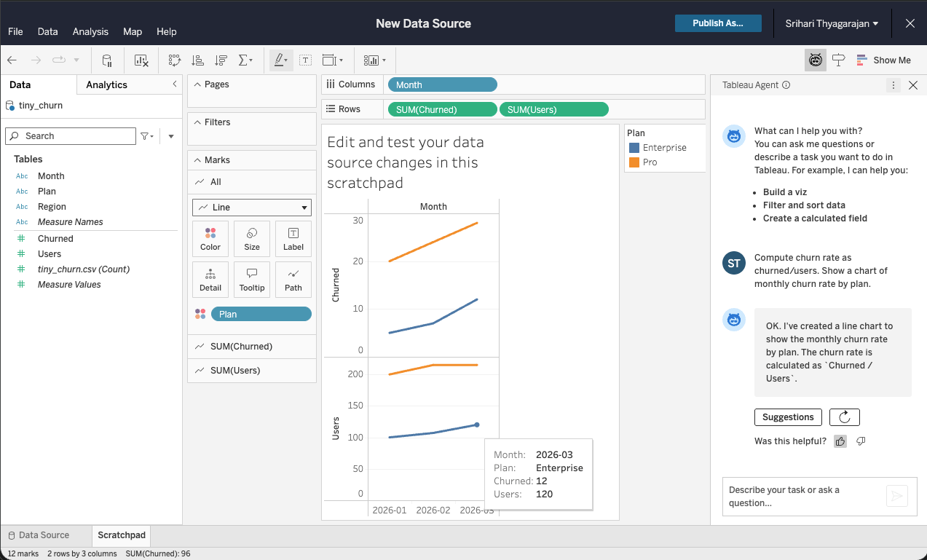The image size is (927, 560).
Task: Click the Suggestions button in Tableau Agent
Action: pyautogui.click(x=788, y=417)
